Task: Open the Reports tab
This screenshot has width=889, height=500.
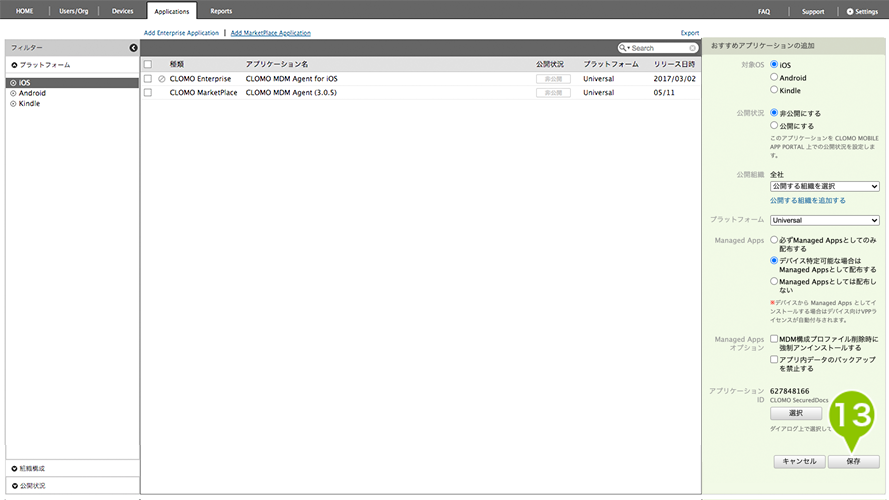Action: tap(221, 11)
